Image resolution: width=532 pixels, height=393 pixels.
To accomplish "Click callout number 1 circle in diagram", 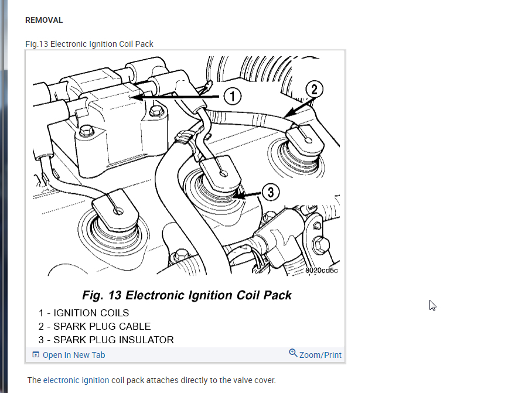I will 233,96.
